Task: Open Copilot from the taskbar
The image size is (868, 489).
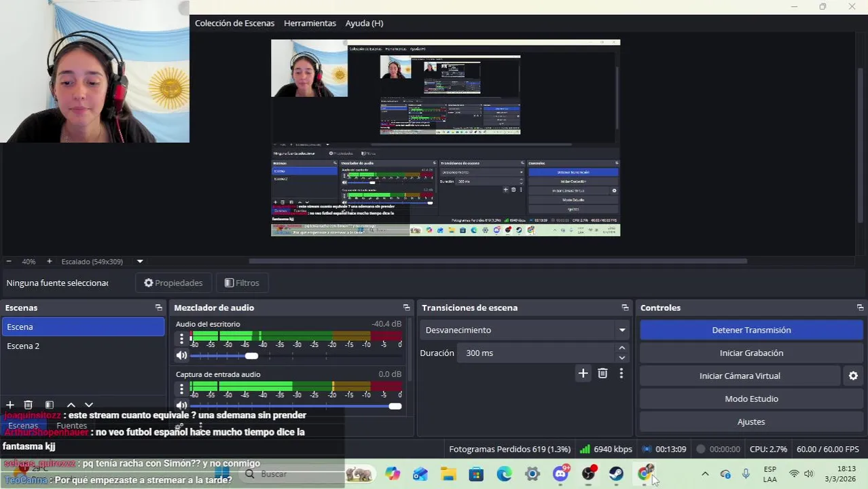Action: pyautogui.click(x=393, y=474)
